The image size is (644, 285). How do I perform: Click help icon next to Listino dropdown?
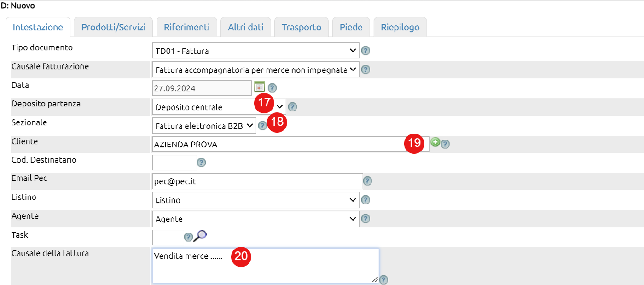coord(366,200)
